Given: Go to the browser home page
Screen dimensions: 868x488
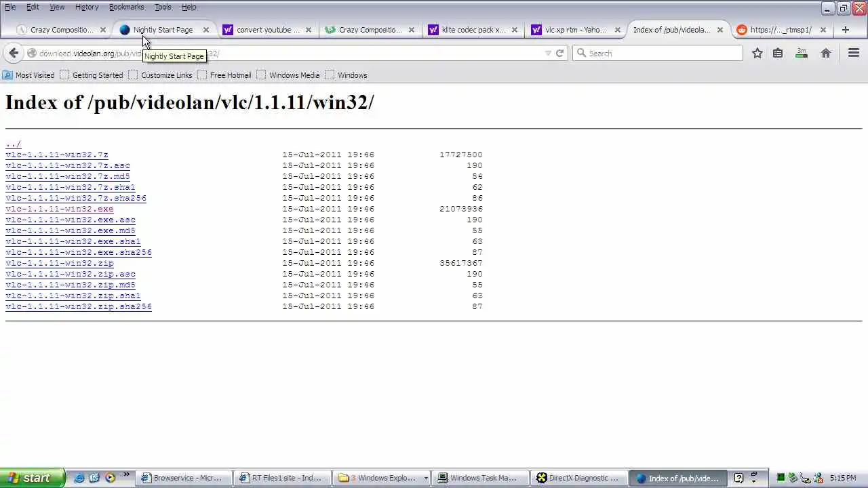Looking at the screenshot, I should pyautogui.click(x=826, y=53).
